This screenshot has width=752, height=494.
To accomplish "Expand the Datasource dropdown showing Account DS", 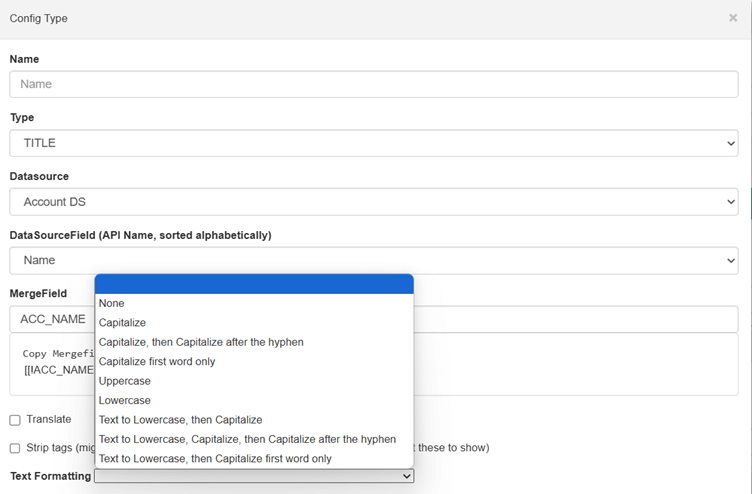I will coord(374,202).
